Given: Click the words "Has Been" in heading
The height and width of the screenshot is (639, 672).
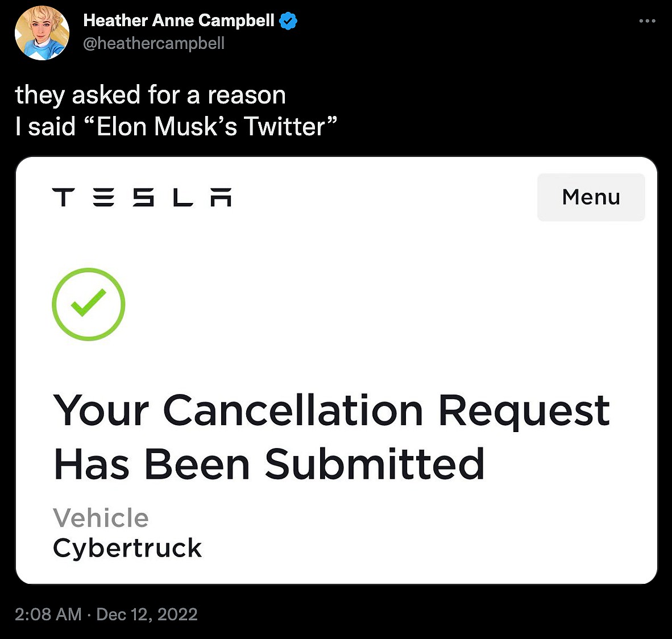Looking at the screenshot, I should 151,464.
